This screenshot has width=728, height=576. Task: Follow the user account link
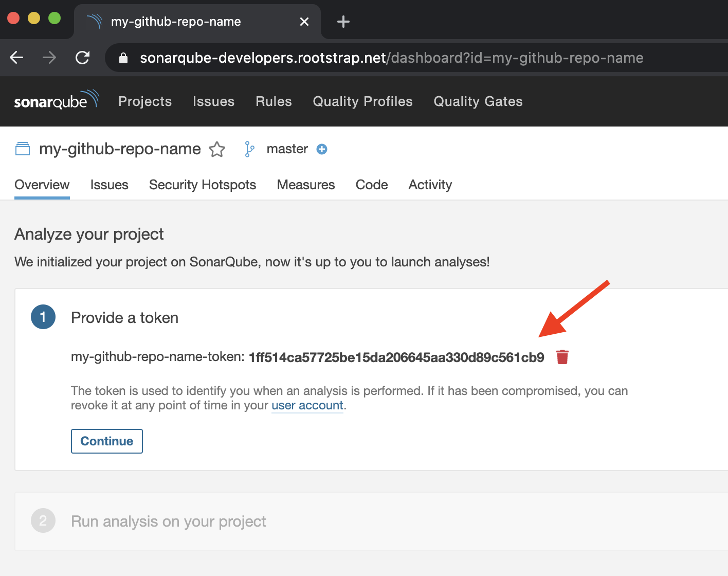pos(307,405)
